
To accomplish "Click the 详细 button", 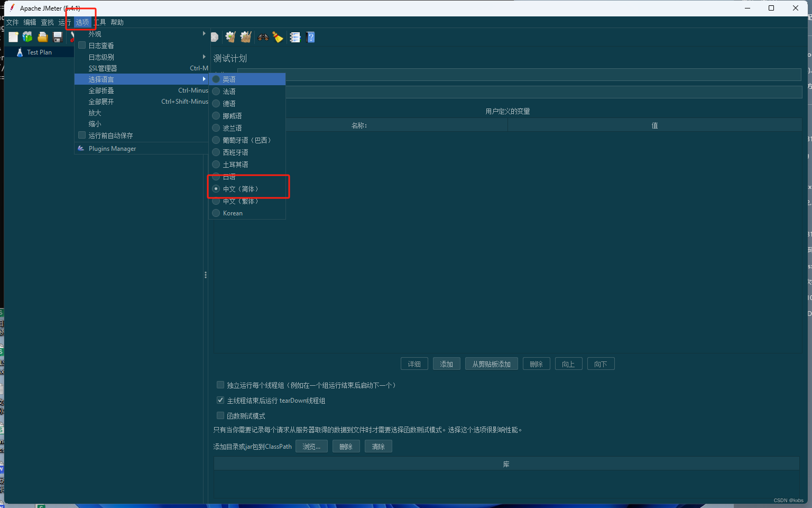I will pos(414,364).
